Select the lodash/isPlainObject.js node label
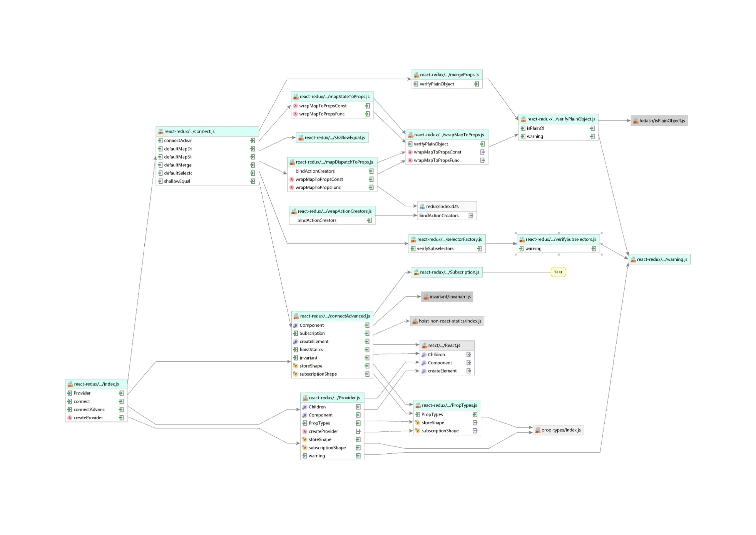The width and height of the screenshot is (756, 535). [x=662, y=121]
